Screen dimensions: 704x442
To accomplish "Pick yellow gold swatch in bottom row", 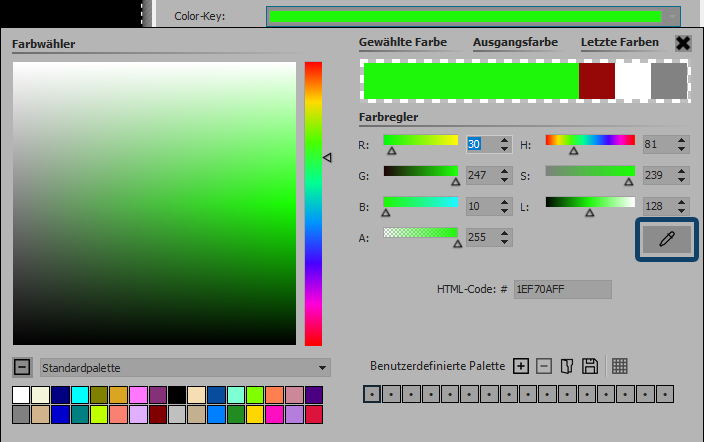I will click(x=255, y=415).
